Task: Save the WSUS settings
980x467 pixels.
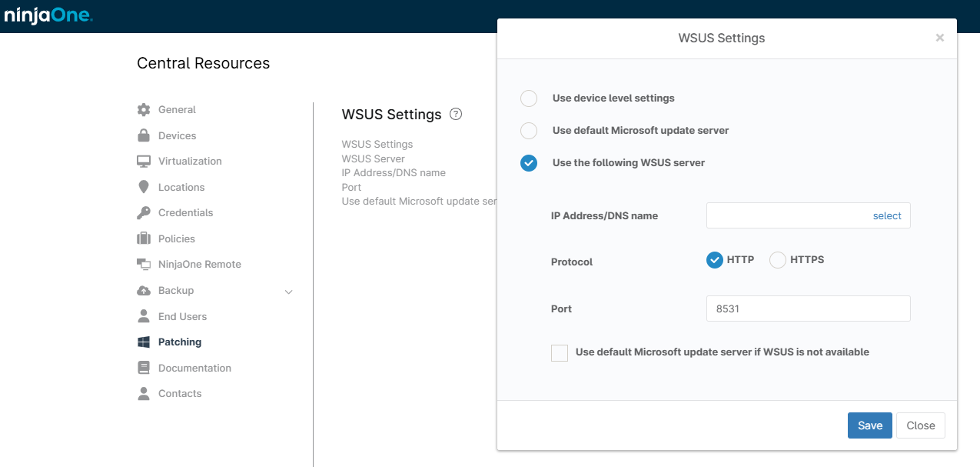Action: pyautogui.click(x=870, y=425)
